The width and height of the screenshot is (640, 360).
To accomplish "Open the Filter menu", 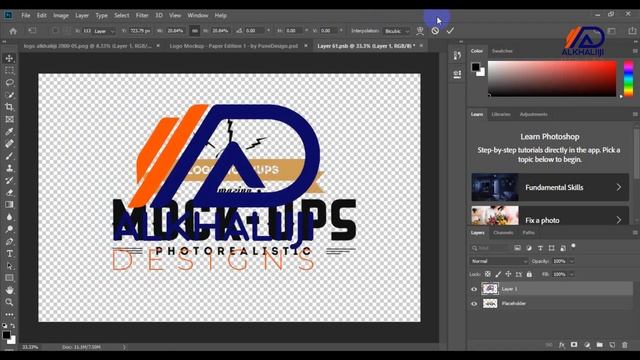I will click(142, 16).
